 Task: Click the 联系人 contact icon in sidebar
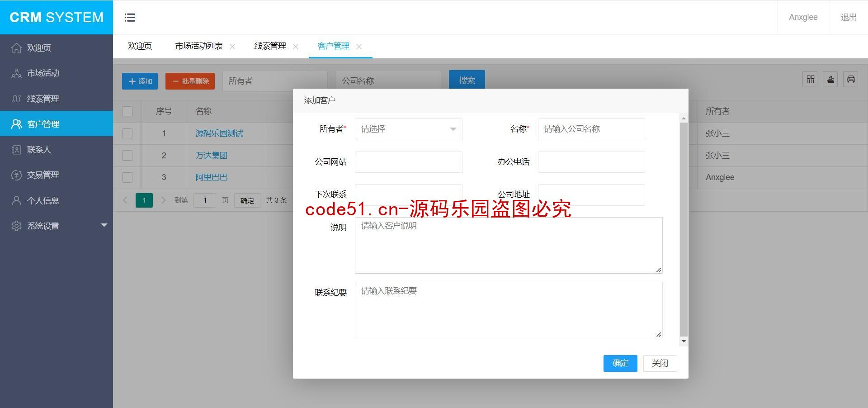point(16,150)
